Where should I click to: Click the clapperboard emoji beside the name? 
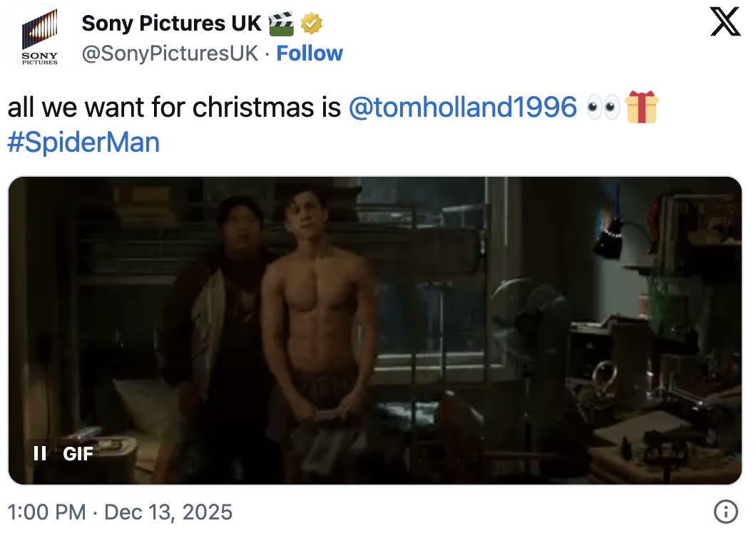(x=281, y=24)
